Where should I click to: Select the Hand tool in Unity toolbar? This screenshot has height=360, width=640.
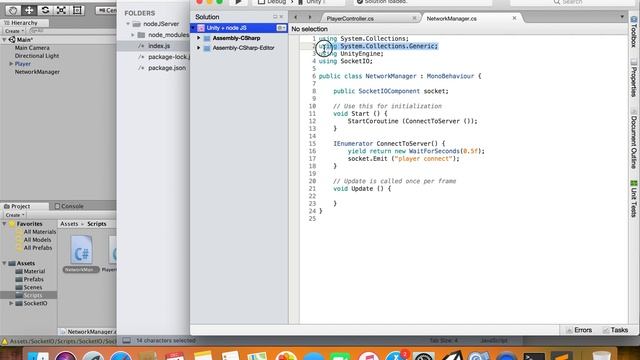tap(13, 10)
